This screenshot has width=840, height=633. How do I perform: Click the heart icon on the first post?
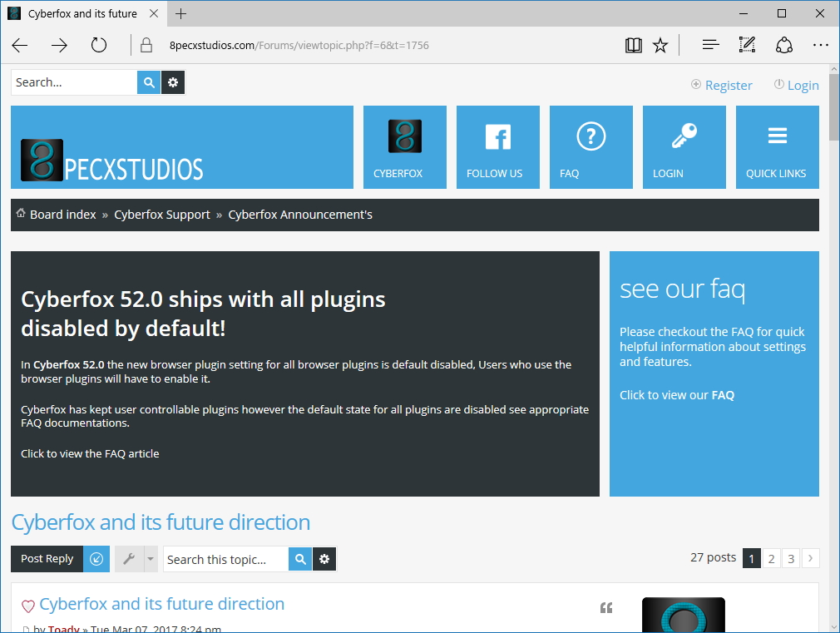click(x=27, y=606)
